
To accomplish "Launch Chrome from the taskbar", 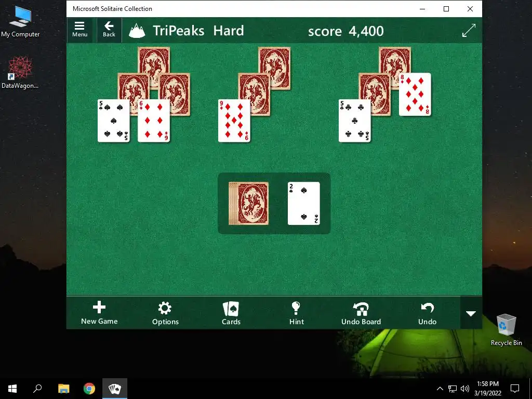I will 89,389.
